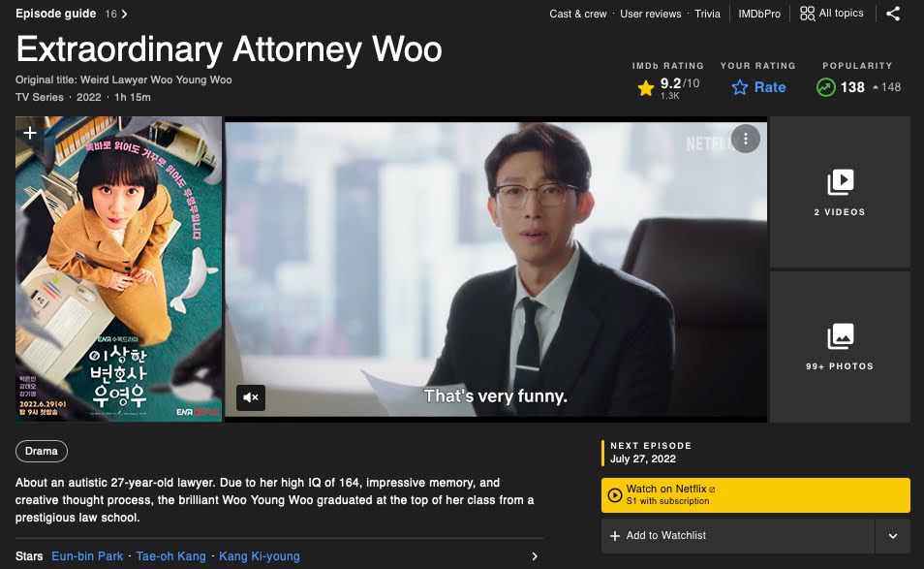924x569 pixels.
Task: Add poster to watchlist via plus ribbon
Action: coord(29,133)
